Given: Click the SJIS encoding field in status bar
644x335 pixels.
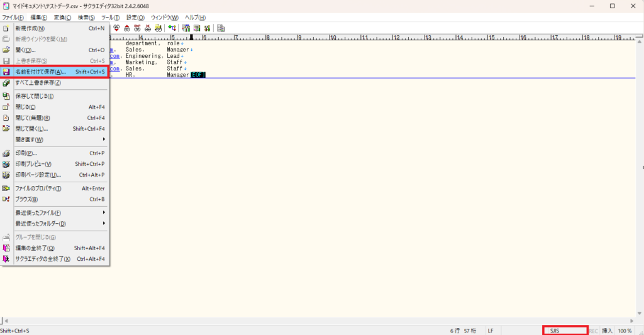Looking at the screenshot, I should (565, 331).
